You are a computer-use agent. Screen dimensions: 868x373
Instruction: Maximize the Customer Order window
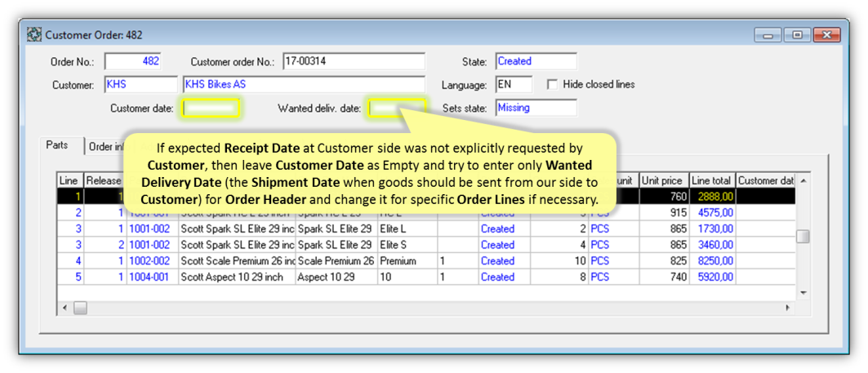pos(797,35)
